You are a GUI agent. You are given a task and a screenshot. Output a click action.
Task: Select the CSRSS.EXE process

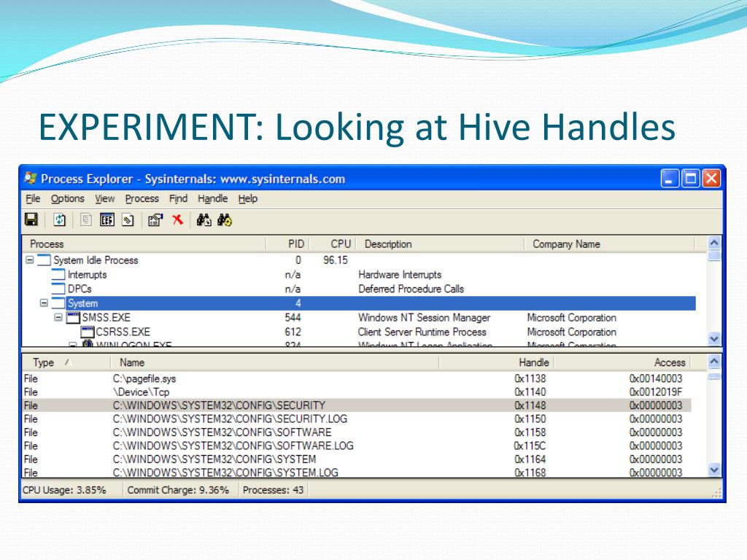359,332
